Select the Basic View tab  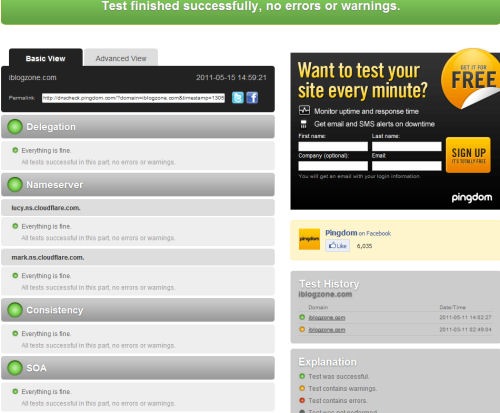click(46, 58)
